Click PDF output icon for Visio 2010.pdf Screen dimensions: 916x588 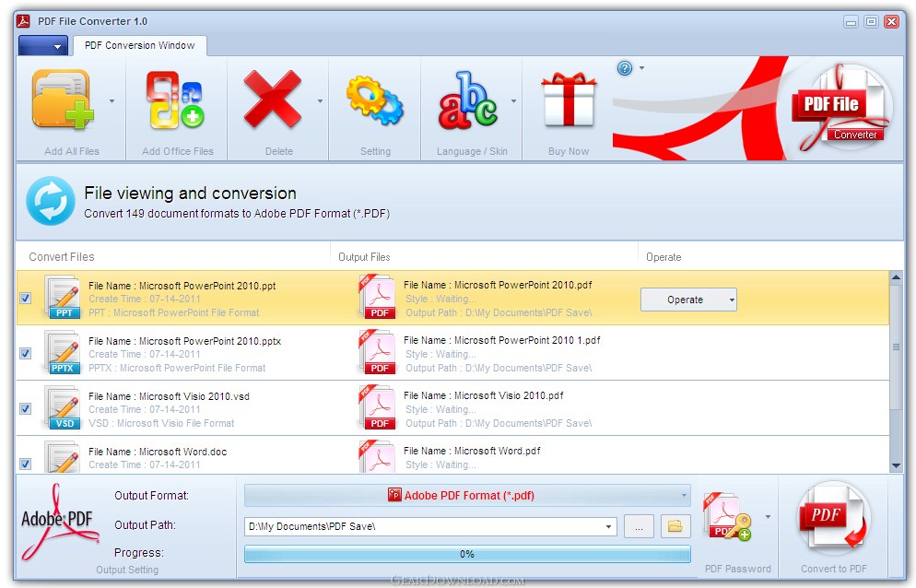click(377, 408)
